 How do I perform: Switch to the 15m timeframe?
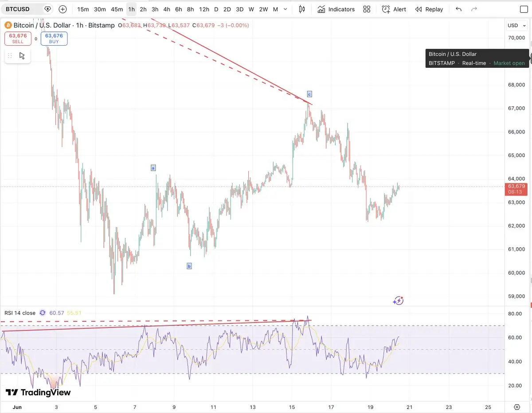click(x=83, y=9)
